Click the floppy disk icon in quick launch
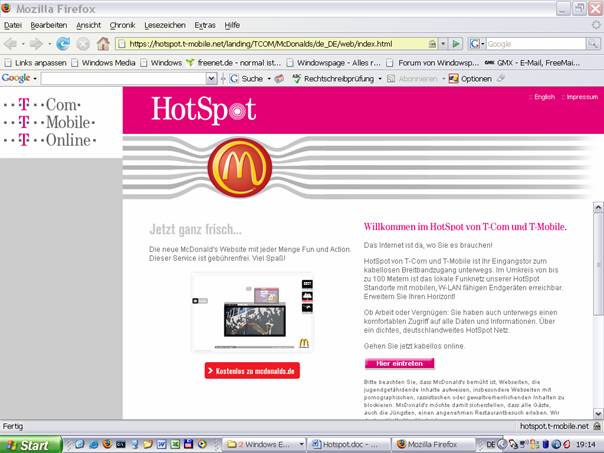This screenshot has width=604, height=453. (188, 444)
